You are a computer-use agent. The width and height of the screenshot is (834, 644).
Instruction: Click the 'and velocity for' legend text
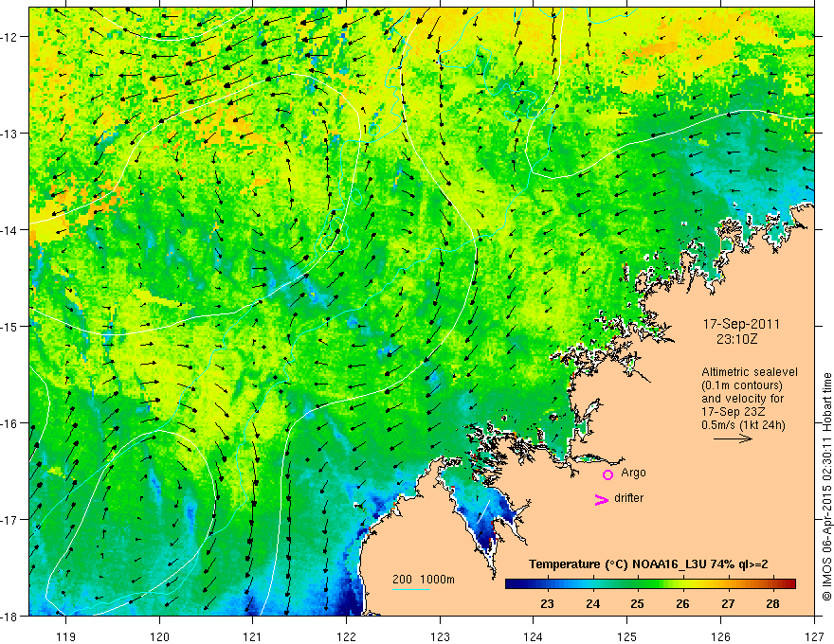click(742, 399)
